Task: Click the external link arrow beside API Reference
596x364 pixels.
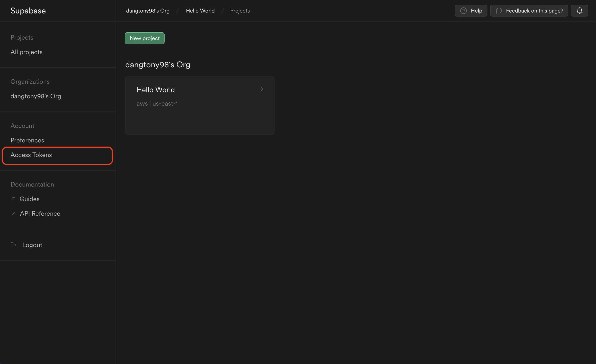Action: click(14, 213)
